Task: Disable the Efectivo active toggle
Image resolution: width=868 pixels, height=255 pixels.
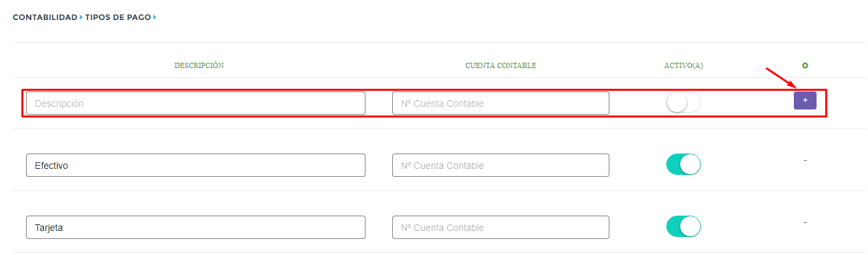Action: click(x=684, y=164)
